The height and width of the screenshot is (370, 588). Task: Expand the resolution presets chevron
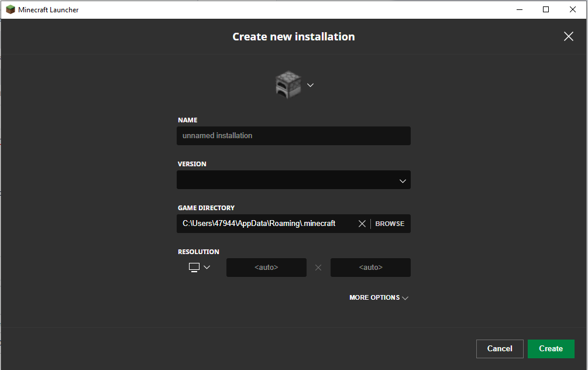[x=207, y=267]
